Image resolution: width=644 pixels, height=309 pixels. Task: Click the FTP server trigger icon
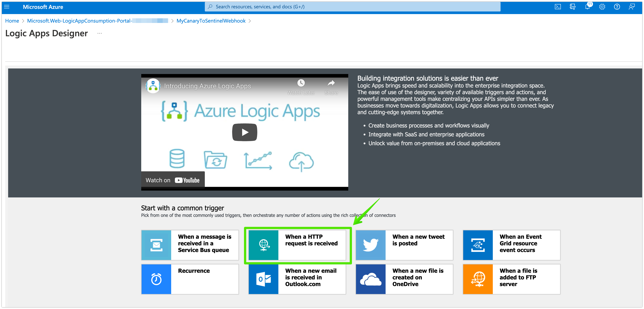pyautogui.click(x=478, y=279)
